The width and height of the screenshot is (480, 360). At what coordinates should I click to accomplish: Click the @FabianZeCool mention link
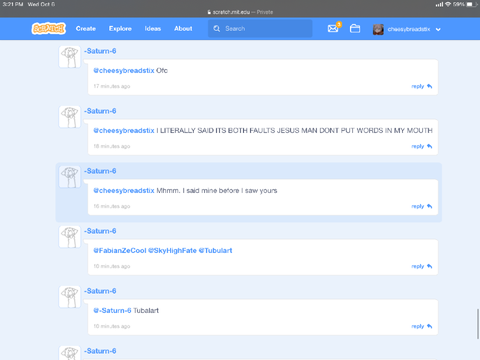point(120,250)
